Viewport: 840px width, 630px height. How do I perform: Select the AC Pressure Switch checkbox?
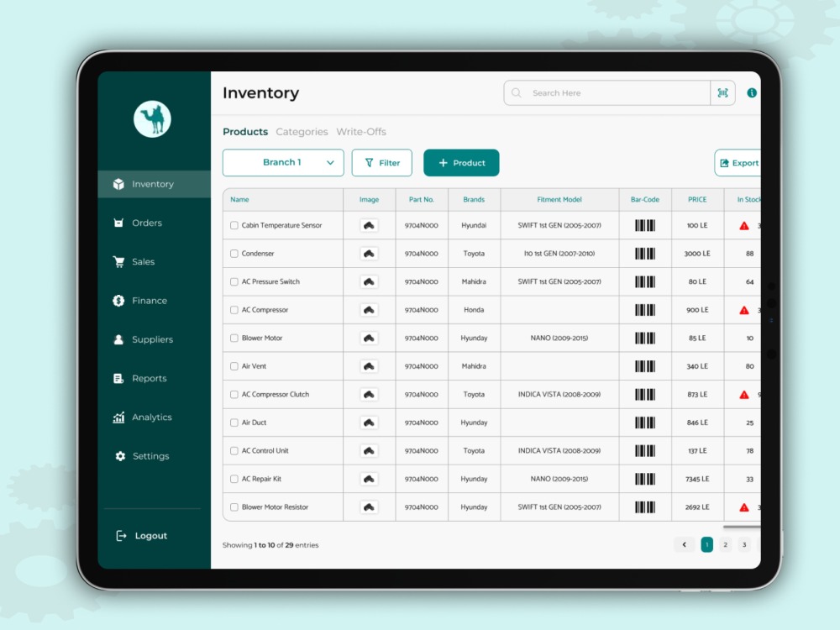pyautogui.click(x=234, y=281)
